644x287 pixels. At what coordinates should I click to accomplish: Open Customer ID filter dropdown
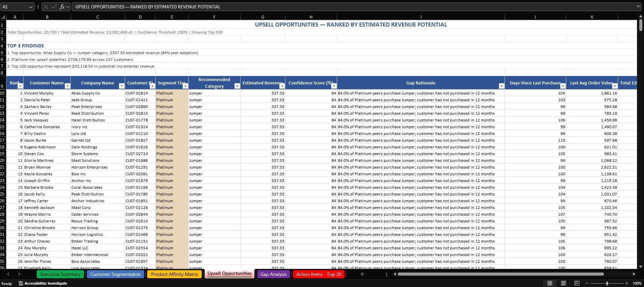pyautogui.click(x=152, y=86)
